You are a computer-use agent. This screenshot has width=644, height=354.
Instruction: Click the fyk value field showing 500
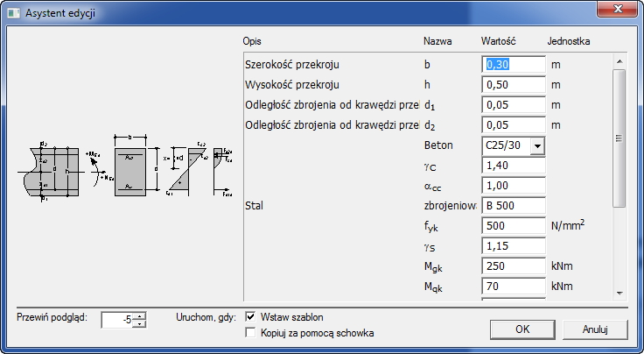point(513,226)
